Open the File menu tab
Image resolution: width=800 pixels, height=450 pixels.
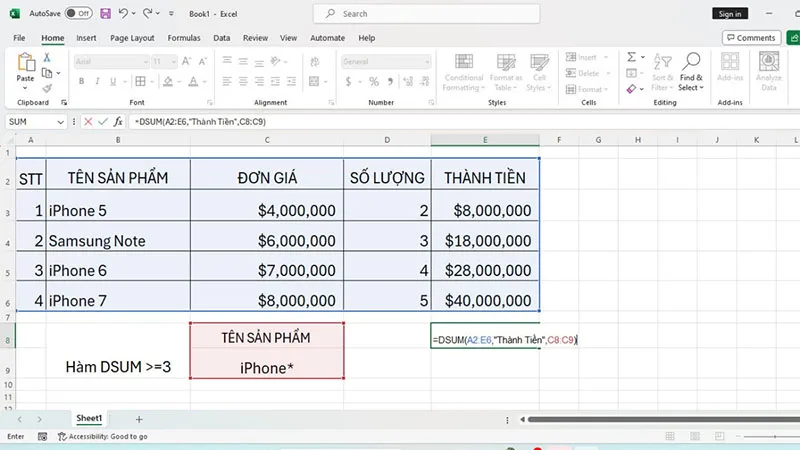point(19,38)
